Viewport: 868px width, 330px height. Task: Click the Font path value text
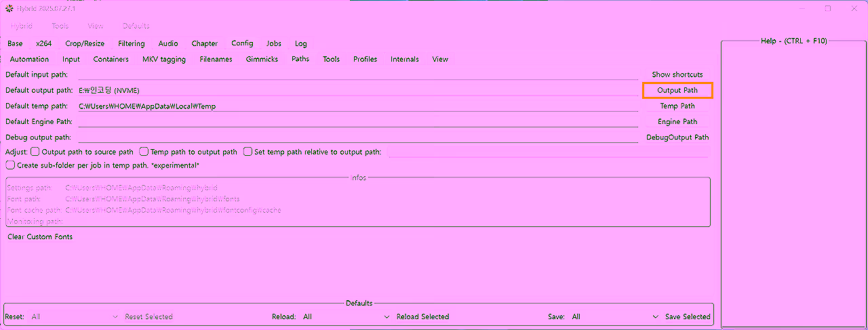coord(153,199)
